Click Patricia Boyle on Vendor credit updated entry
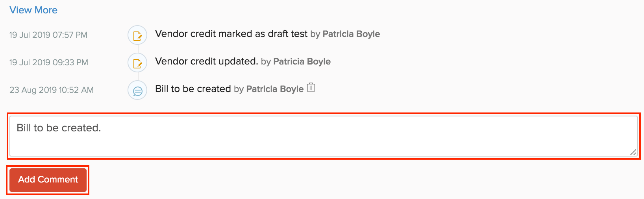 302,62
